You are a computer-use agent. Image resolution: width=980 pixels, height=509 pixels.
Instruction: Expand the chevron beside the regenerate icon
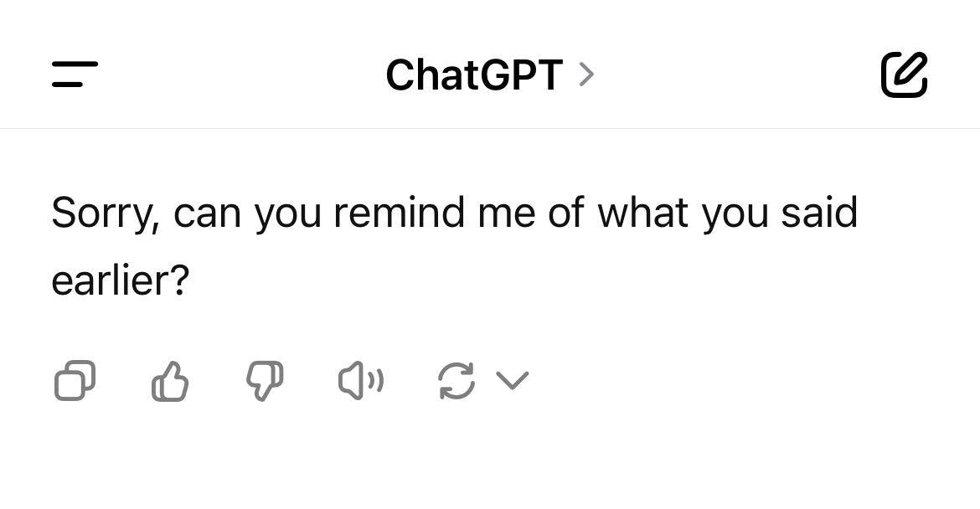(x=513, y=382)
